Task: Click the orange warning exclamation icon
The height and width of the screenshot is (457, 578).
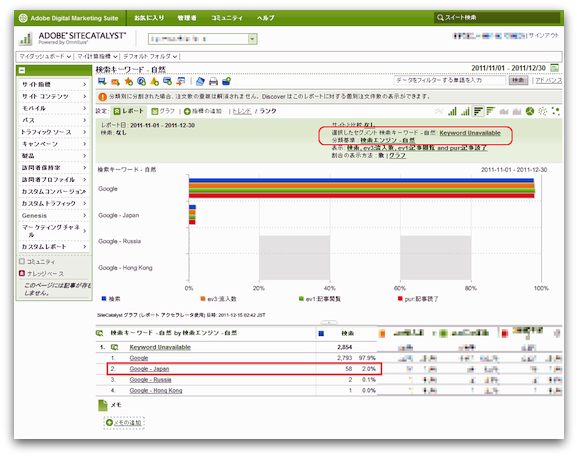Action: pyautogui.click(x=103, y=97)
